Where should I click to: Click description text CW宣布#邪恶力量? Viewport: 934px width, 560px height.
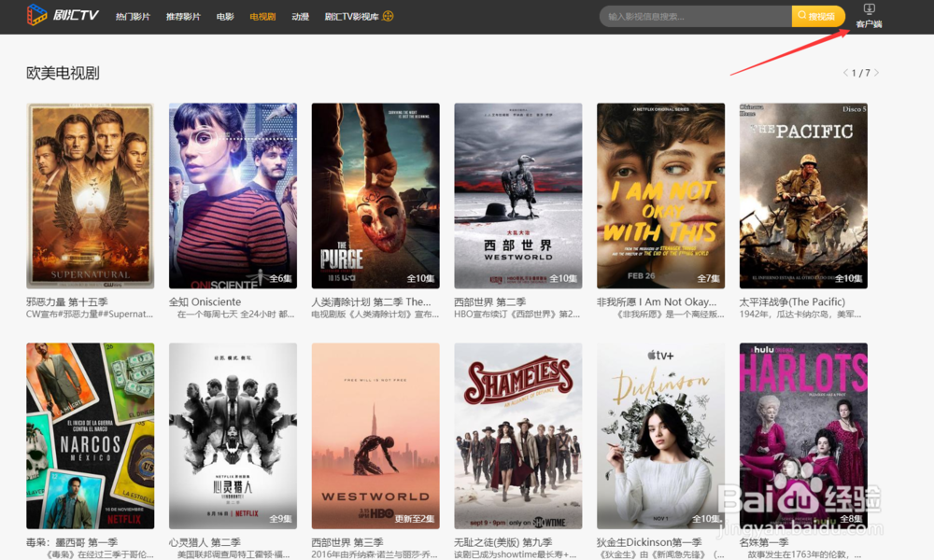(90, 315)
